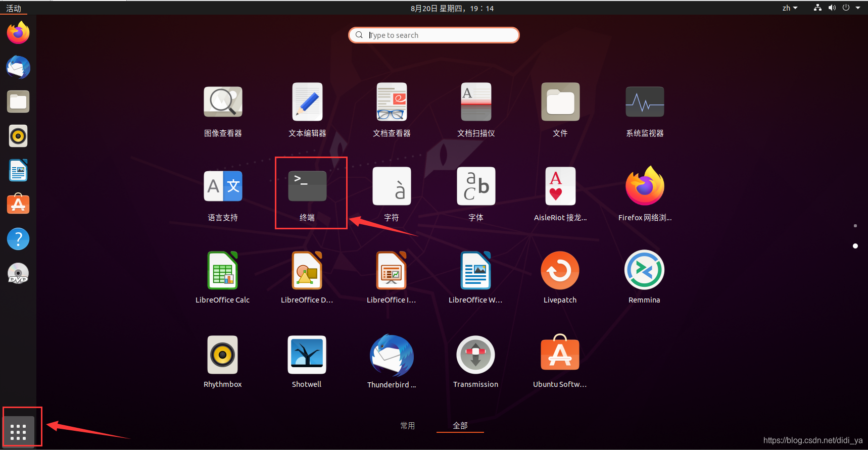Open the Image Viewer (图像查看器) app
This screenshot has width=868, height=450.
point(223,110)
